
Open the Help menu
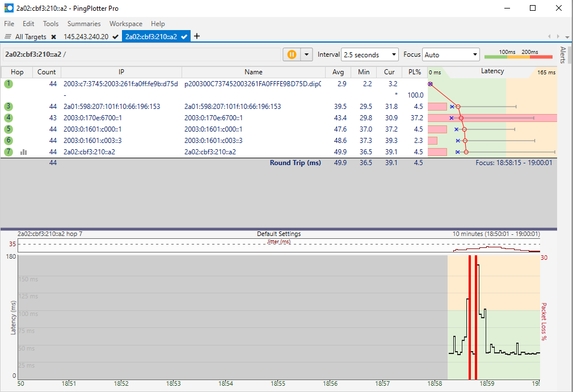158,24
